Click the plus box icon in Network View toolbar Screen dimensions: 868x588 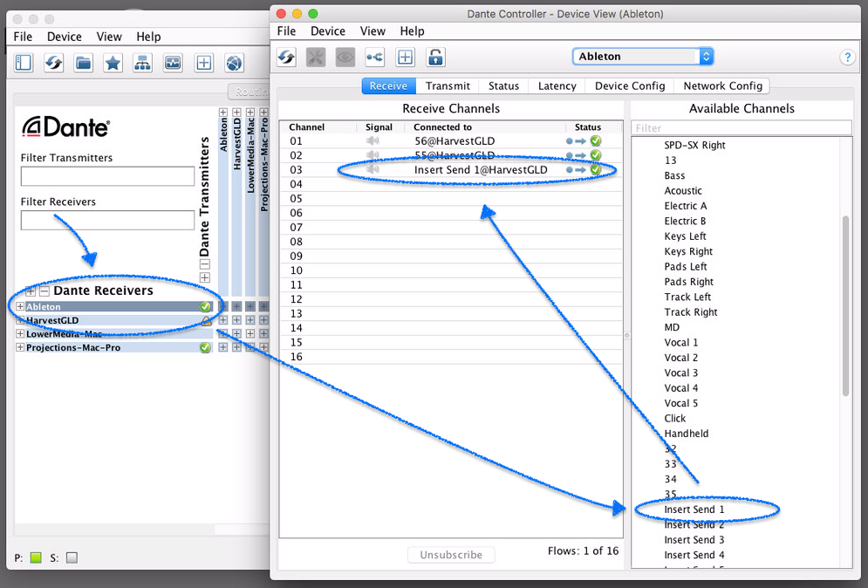[204, 63]
